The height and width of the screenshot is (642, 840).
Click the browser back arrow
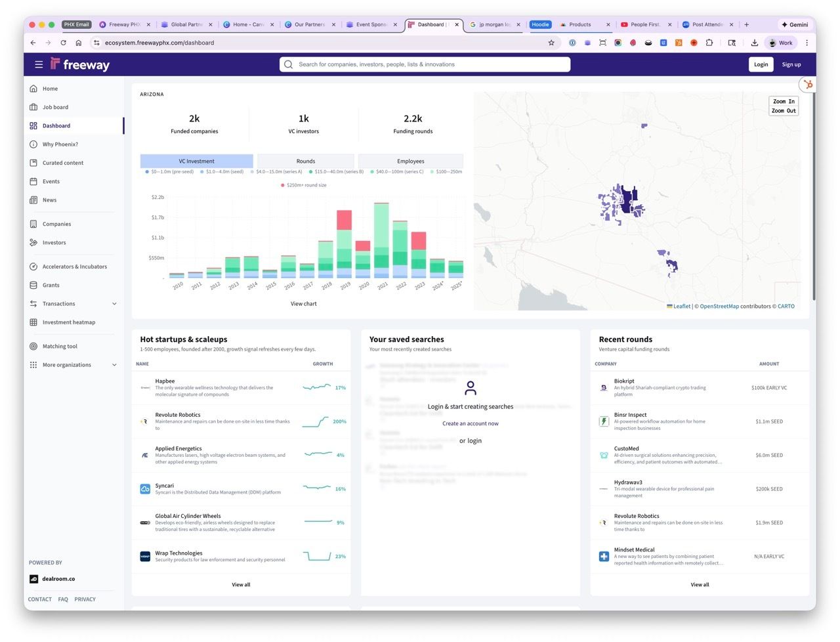[33, 43]
